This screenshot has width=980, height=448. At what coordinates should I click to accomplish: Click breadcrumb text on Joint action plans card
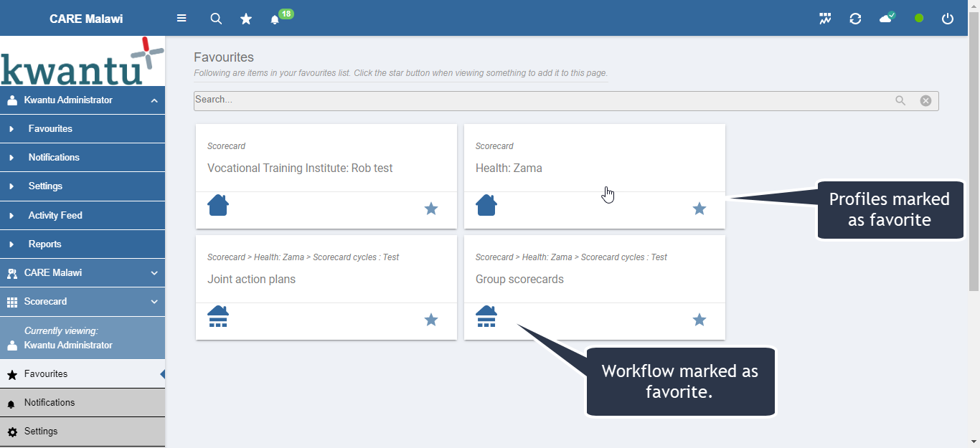[303, 257]
